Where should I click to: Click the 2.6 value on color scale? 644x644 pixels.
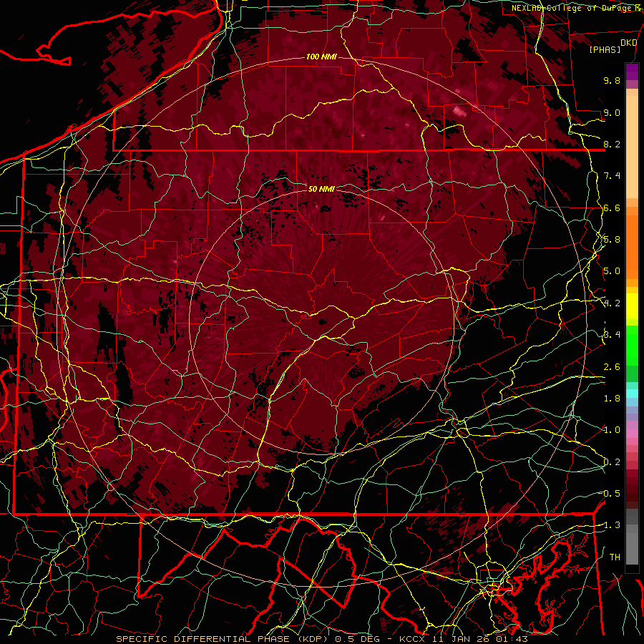tap(612, 367)
